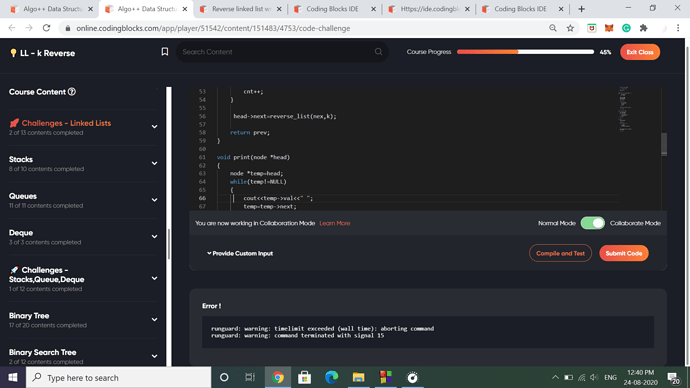
Task: Click the sidebar vertical scrollbar
Action: point(169,244)
